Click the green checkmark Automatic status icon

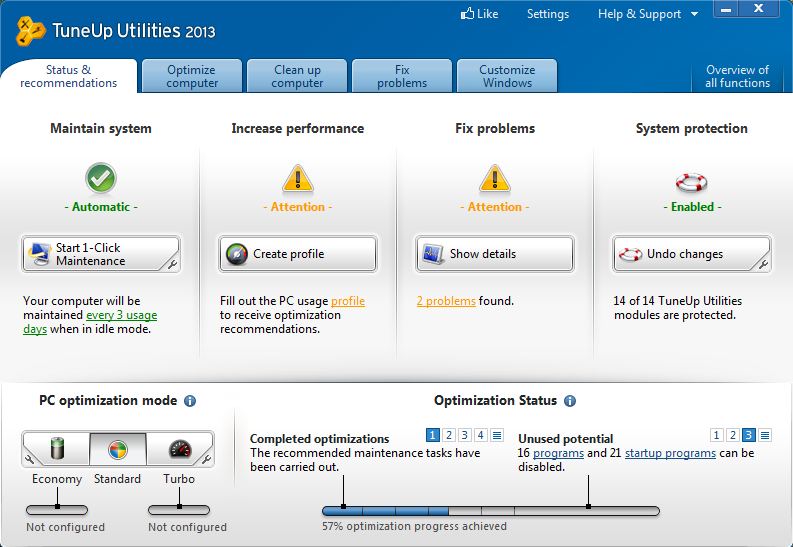point(101,178)
